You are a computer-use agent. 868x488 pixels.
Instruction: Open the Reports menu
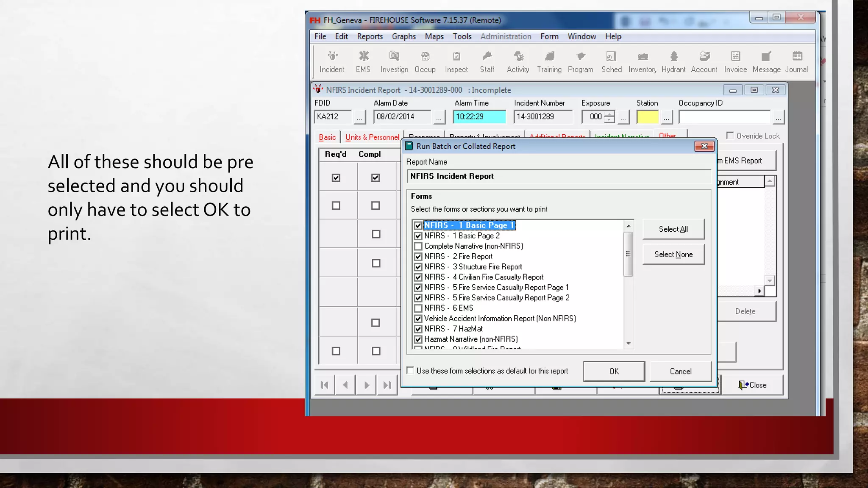[x=370, y=36]
